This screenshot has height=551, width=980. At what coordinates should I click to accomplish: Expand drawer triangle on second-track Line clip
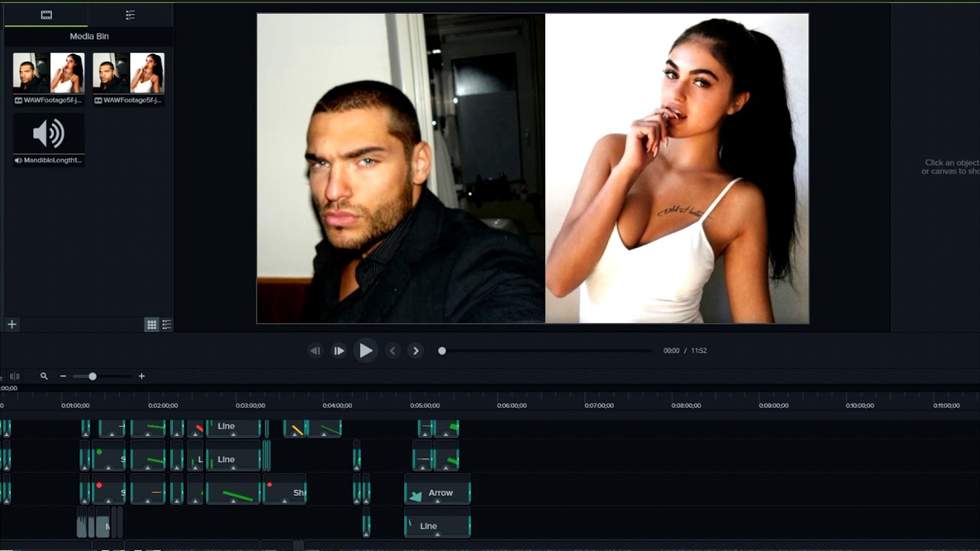234,468
